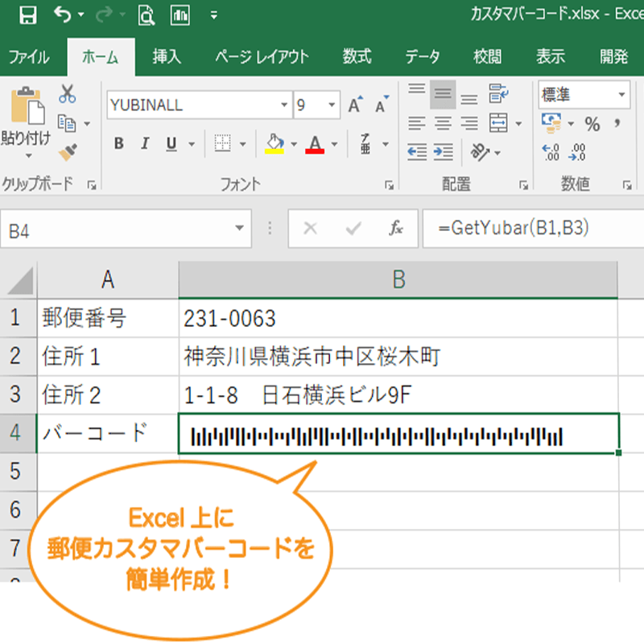Open the font size dropdown
The width and height of the screenshot is (644, 644).
(332, 105)
